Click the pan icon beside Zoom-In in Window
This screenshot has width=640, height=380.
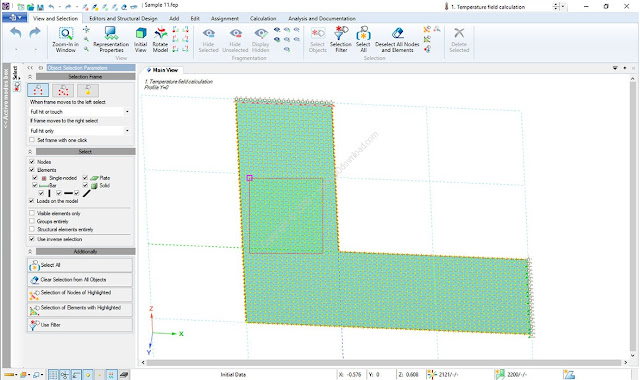[86, 30]
